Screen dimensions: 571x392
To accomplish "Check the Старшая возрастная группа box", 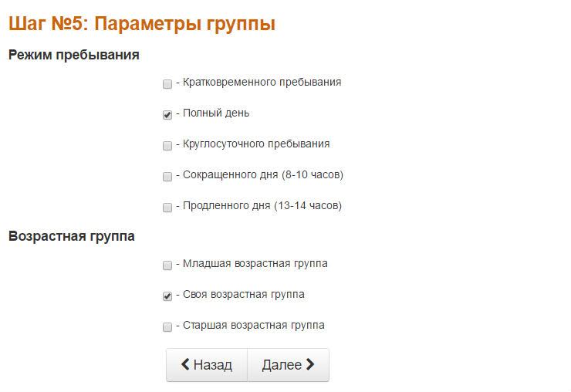I will [167, 327].
